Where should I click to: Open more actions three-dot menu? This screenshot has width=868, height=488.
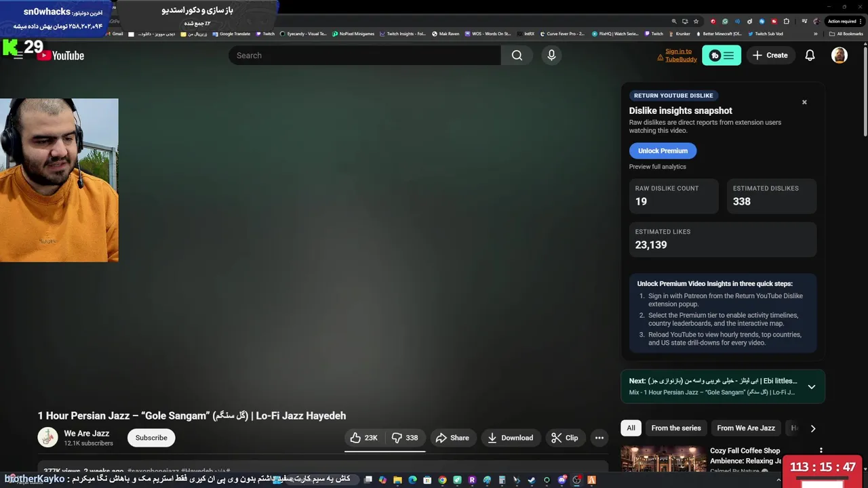pos(599,438)
